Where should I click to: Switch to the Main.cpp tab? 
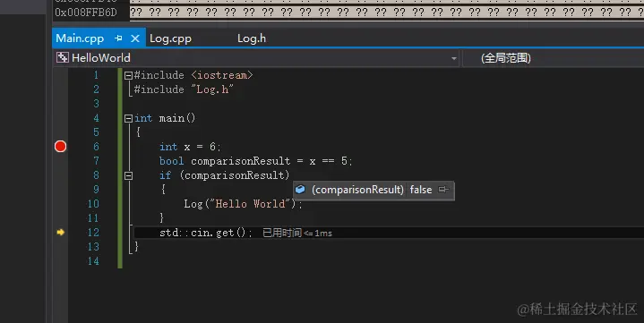80,38
